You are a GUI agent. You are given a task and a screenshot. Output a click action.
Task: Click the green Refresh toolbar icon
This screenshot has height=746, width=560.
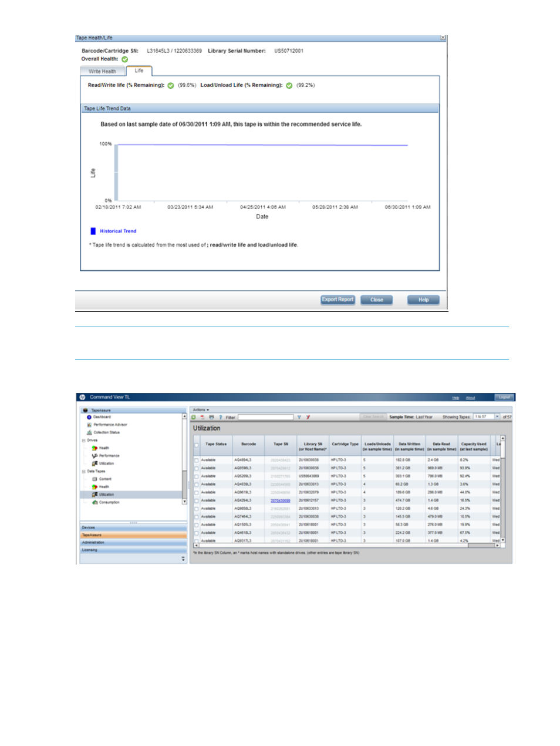pos(194,418)
